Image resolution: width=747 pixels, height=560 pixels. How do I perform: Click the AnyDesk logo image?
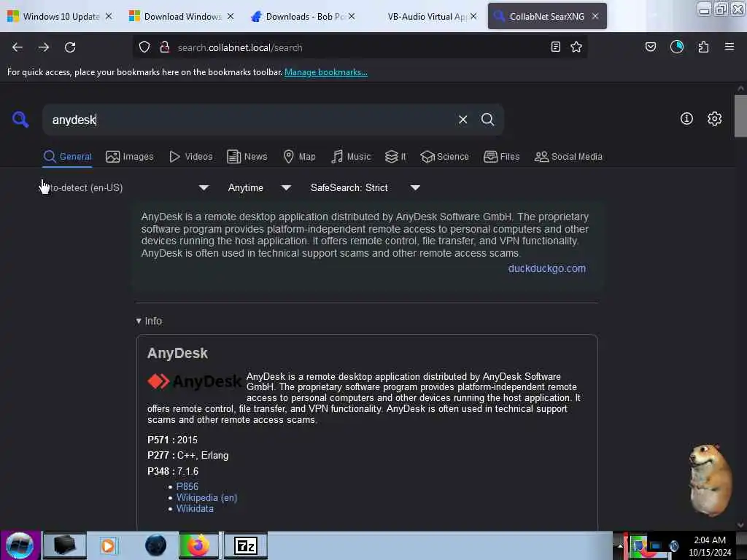tap(194, 381)
